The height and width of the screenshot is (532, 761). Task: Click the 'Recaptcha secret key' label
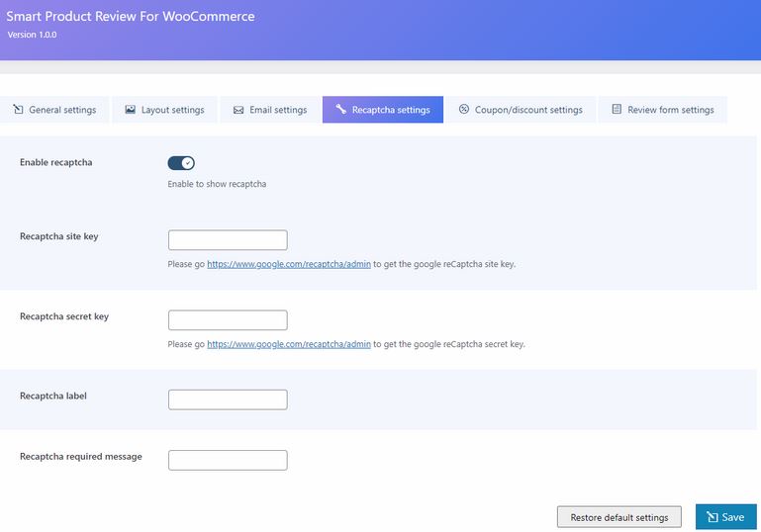tap(64, 316)
